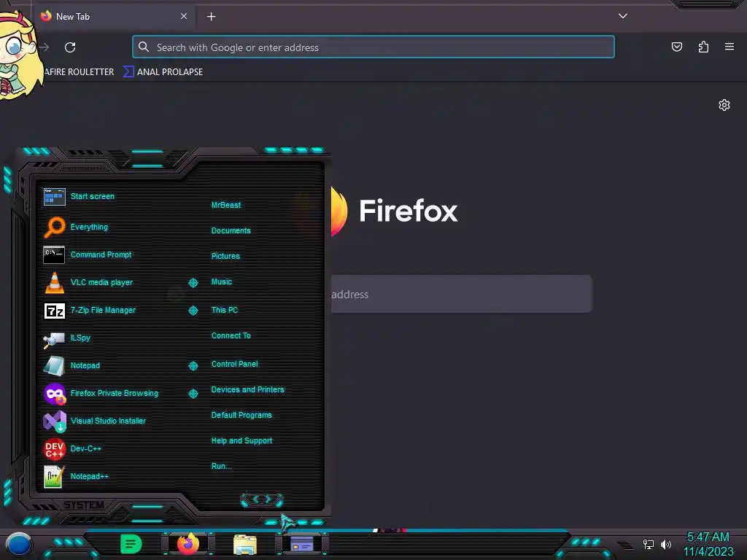Open MrBeast user folder
Viewport: 747px width, 560px height.
226,205
